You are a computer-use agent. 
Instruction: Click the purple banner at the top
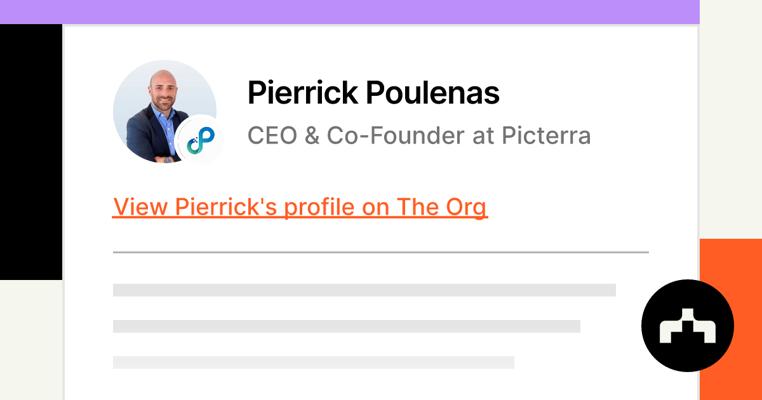(350, 11)
